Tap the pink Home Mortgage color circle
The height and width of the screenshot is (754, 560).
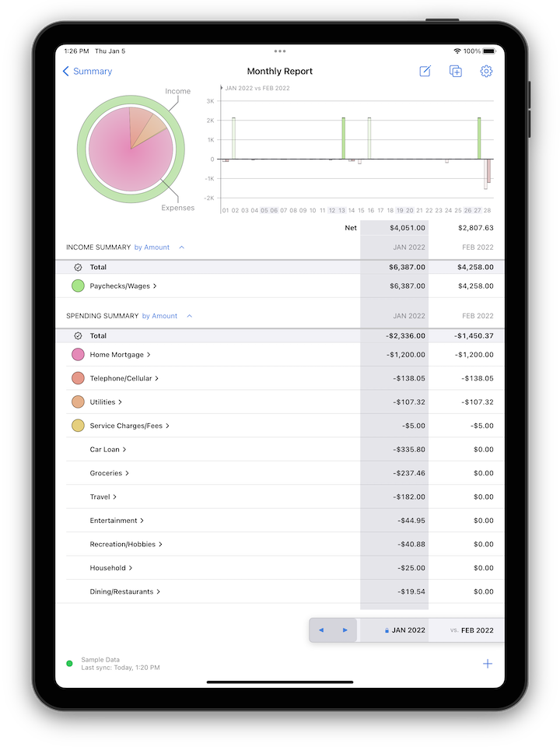point(78,355)
